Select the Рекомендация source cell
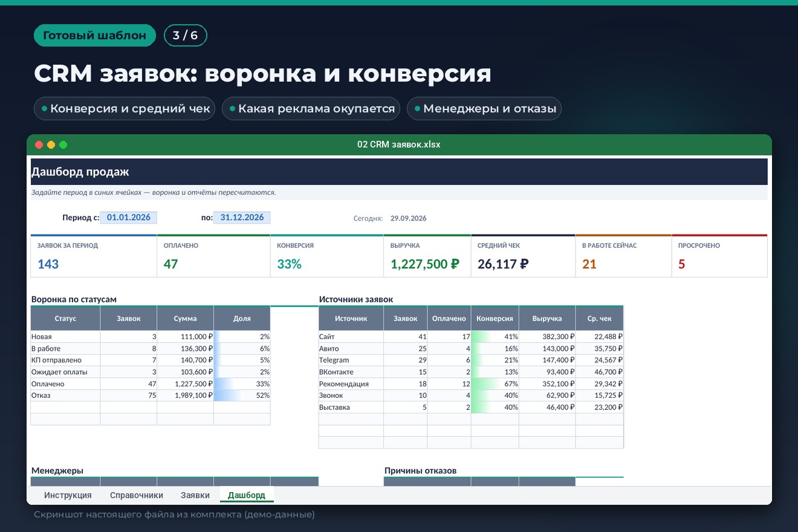 (x=351, y=384)
